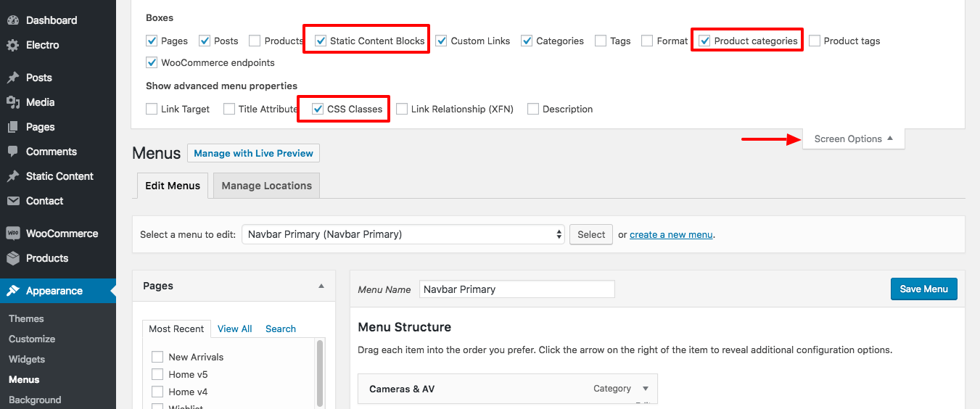Click the Menu Name text field
Viewport: 980px width, 409px height.
coord(516,289)
